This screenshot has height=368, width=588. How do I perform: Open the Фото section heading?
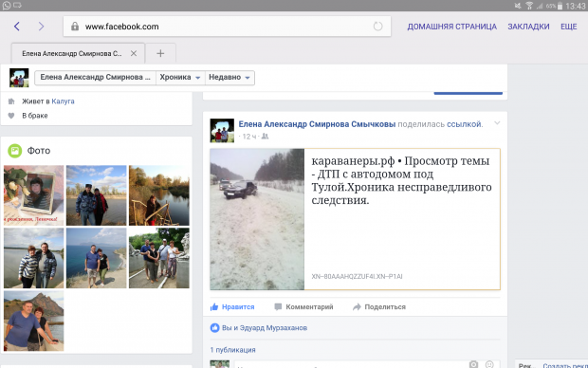pos(39,151)
